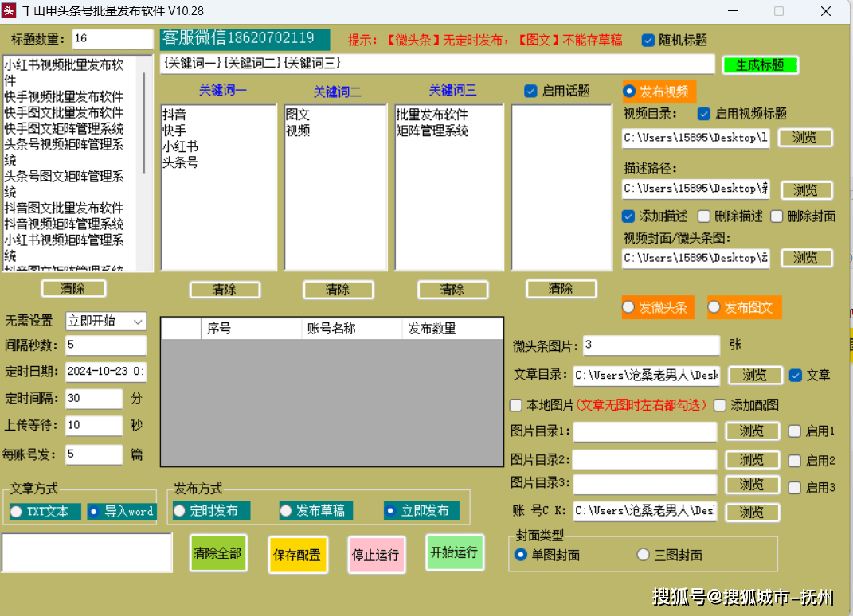
Task: Click the 间隔秒数 input field
Action: pyautogui.click(x=106, y=345)
